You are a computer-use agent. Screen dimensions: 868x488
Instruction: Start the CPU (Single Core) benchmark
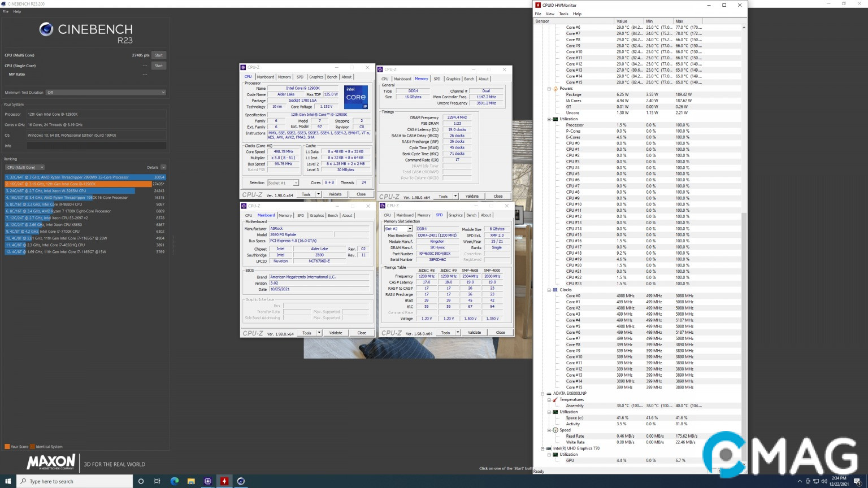click(159, 66)
